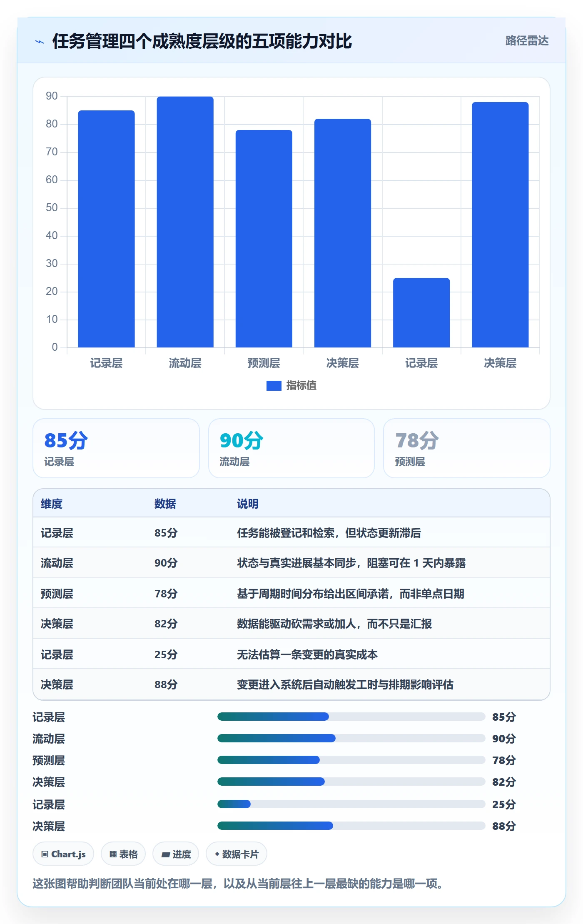Screen dimensions: 583x924
Task: Click the 数据 column header
Action: (165, 504)
